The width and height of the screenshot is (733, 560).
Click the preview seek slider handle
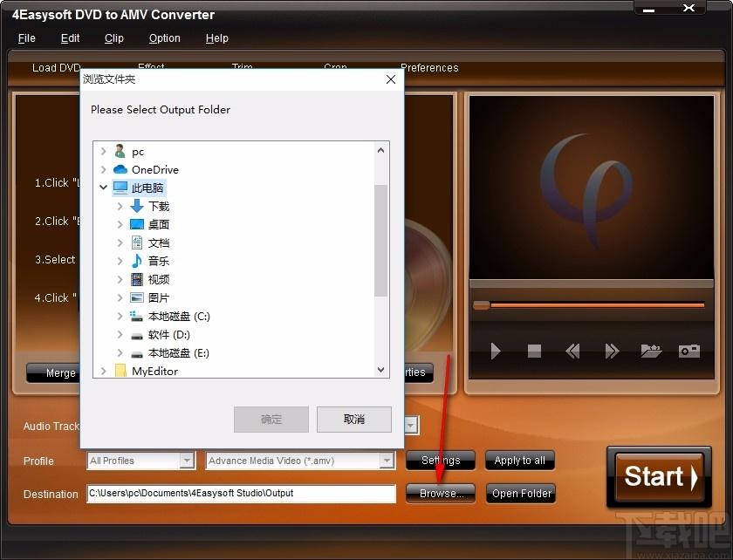pos(482,305)
